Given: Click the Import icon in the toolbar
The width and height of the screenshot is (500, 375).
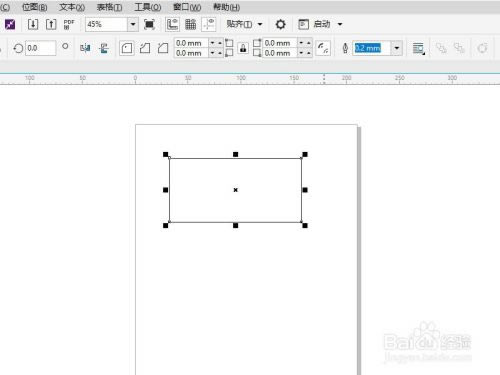Looking at the screenshot, I should click(33, 24).
